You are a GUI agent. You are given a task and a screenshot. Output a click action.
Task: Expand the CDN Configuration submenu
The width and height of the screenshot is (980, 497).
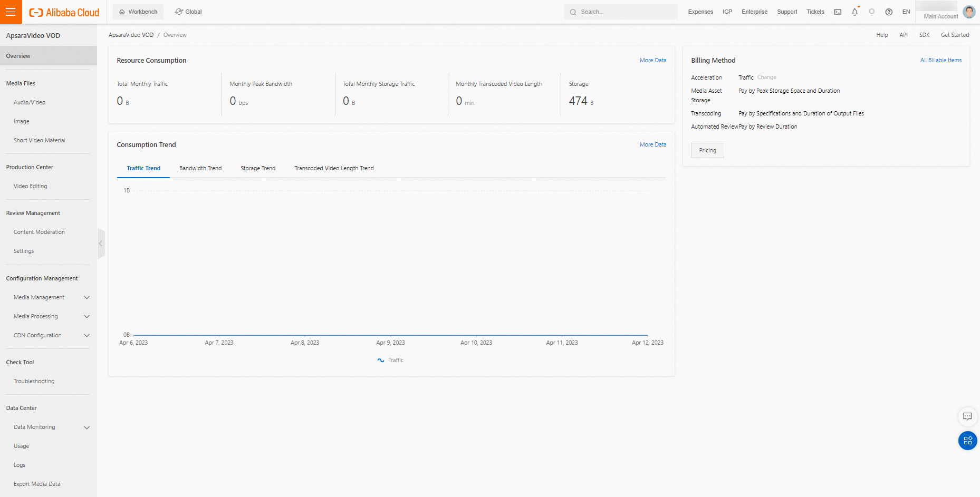point(87,336)
